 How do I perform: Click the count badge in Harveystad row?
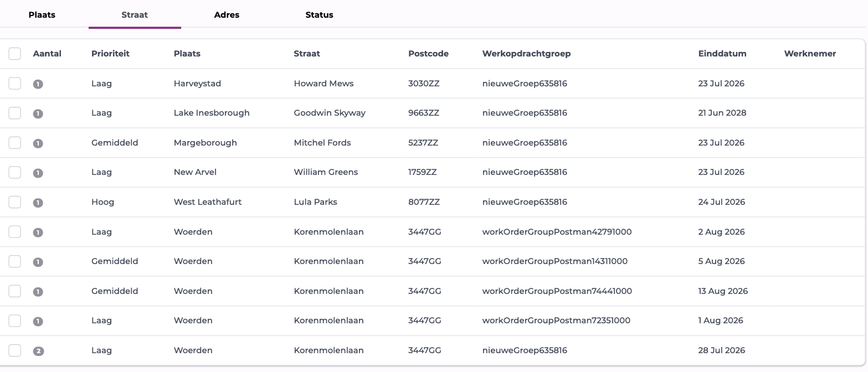click(38, 84)
